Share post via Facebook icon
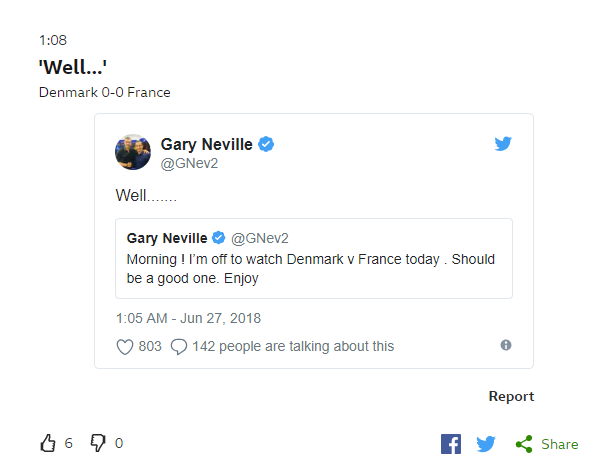This screenshot has width=603, height=455. click(451, 444)
